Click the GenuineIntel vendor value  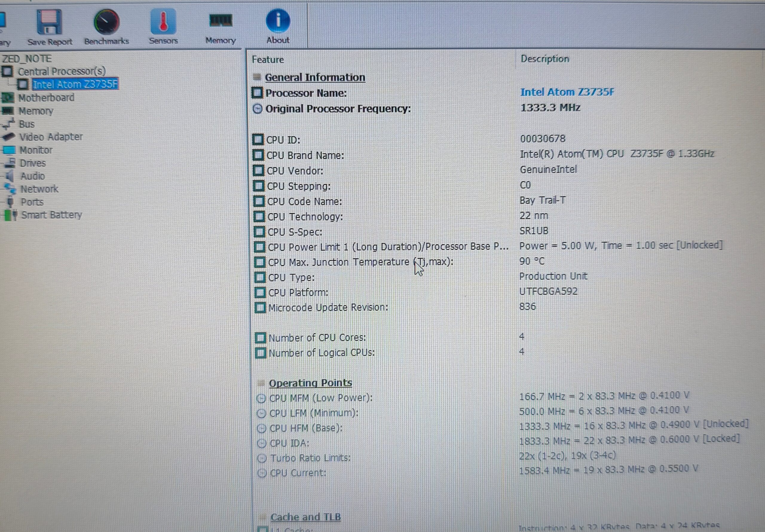(548, 169)
